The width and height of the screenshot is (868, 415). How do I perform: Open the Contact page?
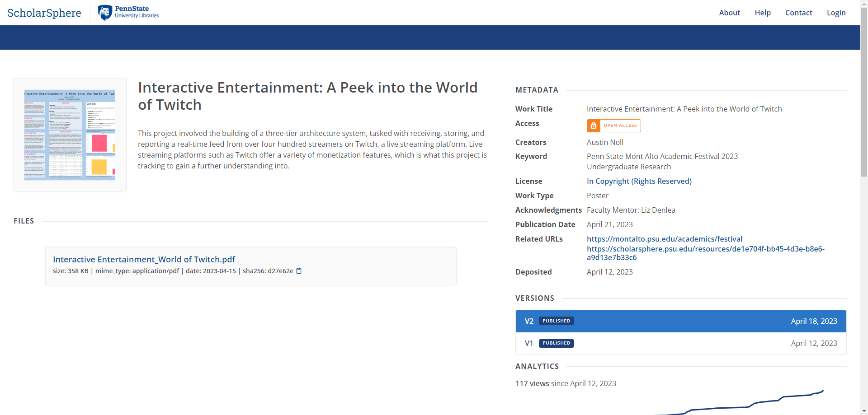[x=798, y=13]
